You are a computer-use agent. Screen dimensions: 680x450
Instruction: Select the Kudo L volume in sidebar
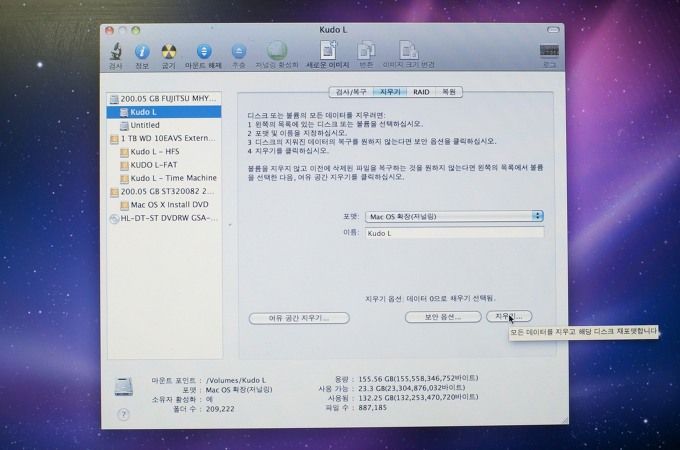tap(164, 112)
